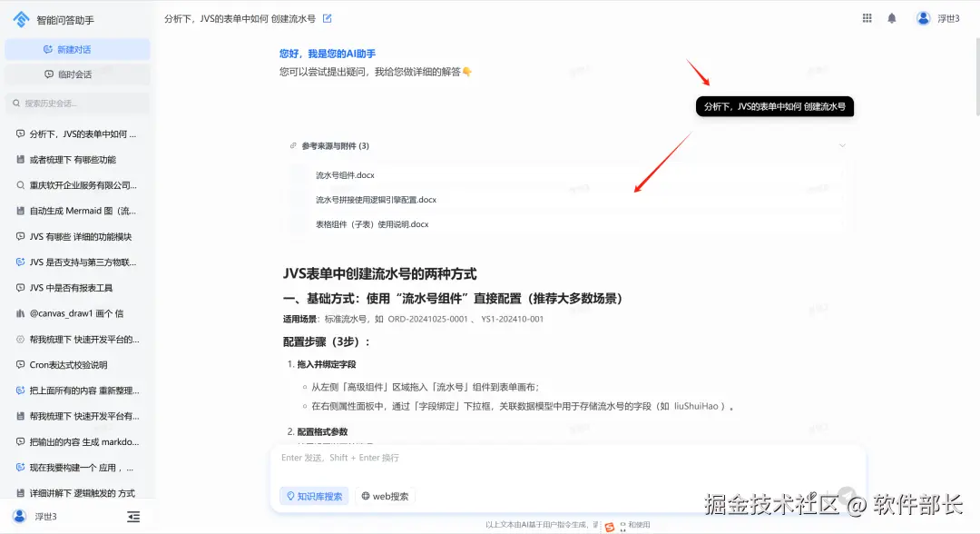980x534 pixels.
Task: Open history item JVS 是否支持与第三方物联
Action: (83, 262)
